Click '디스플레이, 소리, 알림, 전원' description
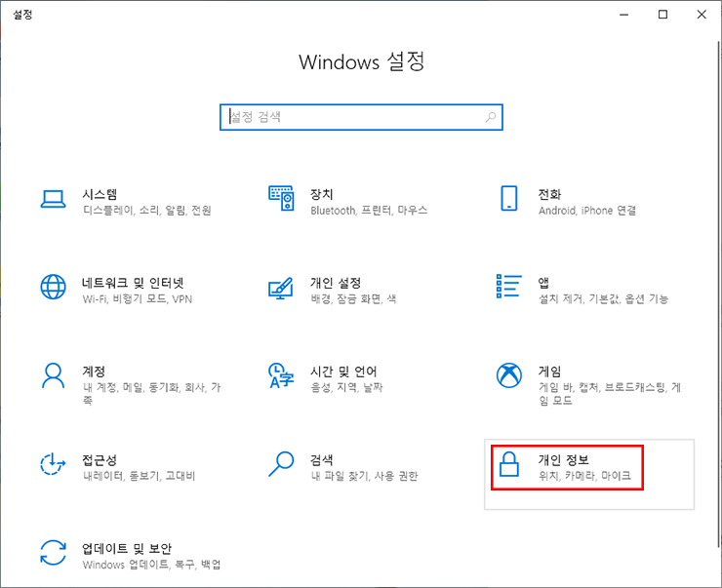 click(x=147, y=211)
